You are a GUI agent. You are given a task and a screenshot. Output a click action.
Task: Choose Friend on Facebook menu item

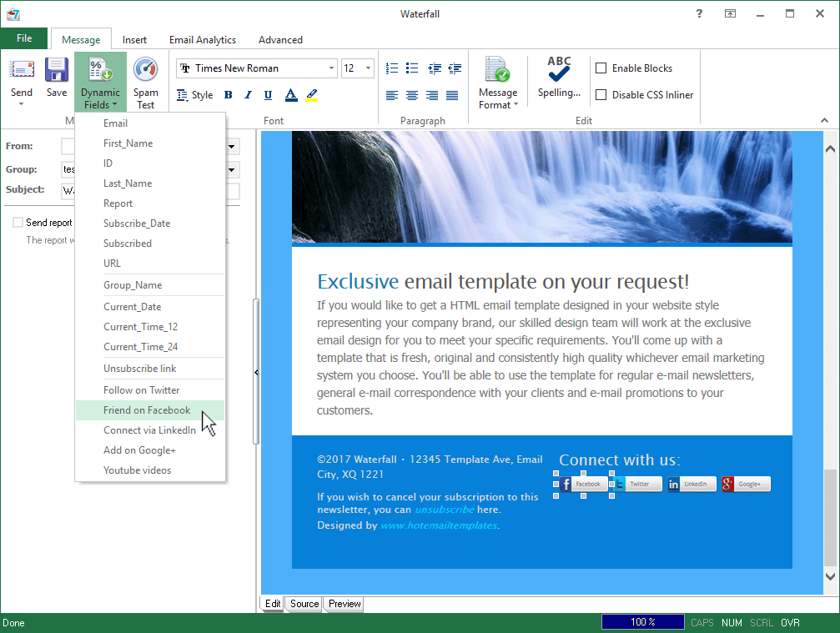point(150,410)
